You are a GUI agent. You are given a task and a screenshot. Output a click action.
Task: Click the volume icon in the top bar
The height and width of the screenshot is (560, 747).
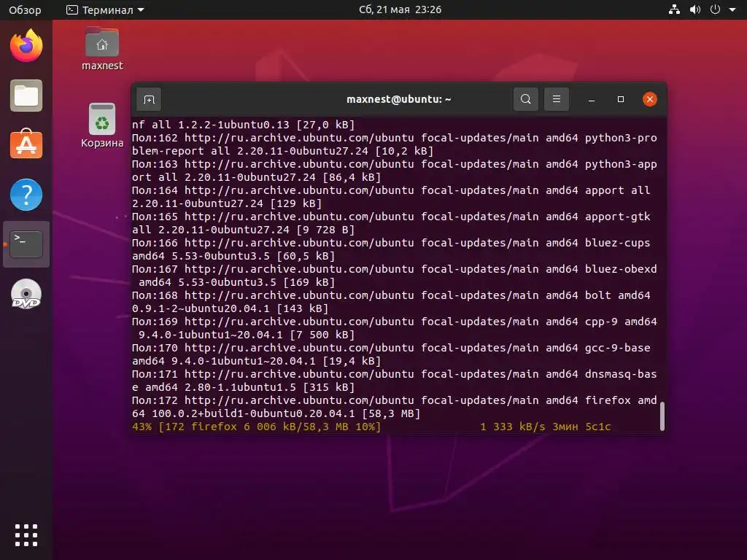694,9
